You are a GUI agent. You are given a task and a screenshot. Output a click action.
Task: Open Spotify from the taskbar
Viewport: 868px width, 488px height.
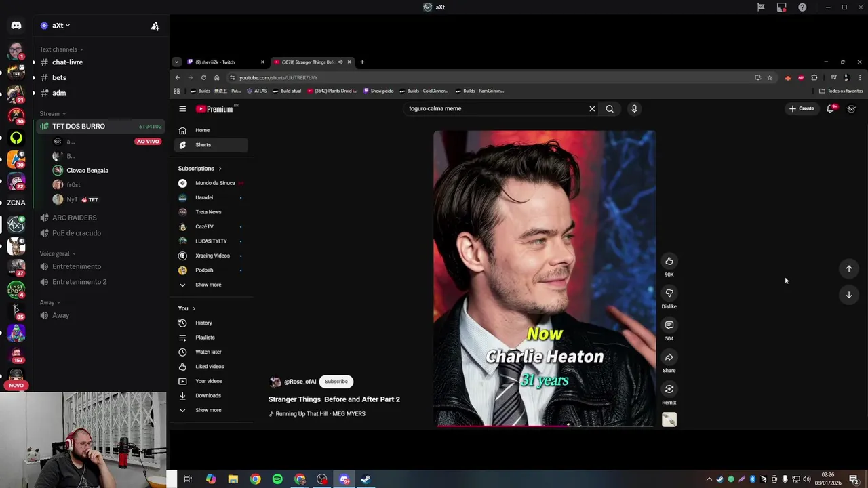(x=277, y=479)
